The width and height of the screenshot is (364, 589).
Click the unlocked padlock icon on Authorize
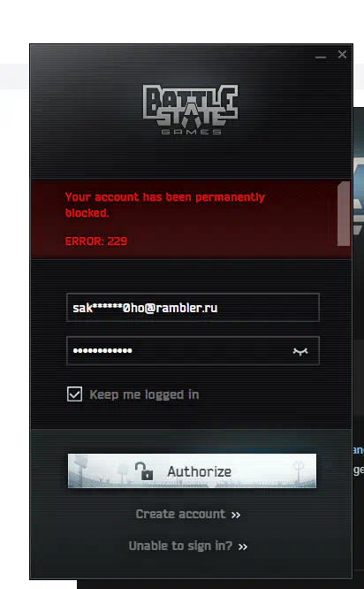(x=145, y=470)
